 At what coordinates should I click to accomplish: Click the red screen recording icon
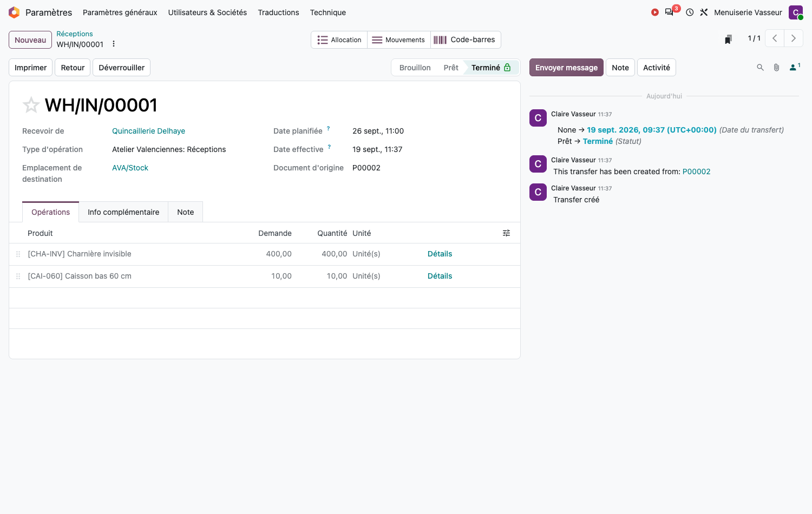click(655, 12)
